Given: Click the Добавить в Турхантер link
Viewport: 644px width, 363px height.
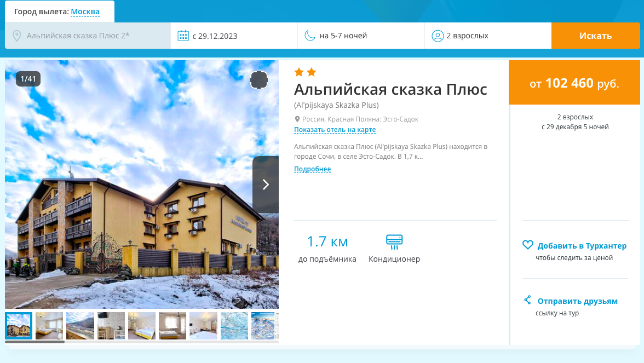Looking at the screenshot, I should (582, 245).
